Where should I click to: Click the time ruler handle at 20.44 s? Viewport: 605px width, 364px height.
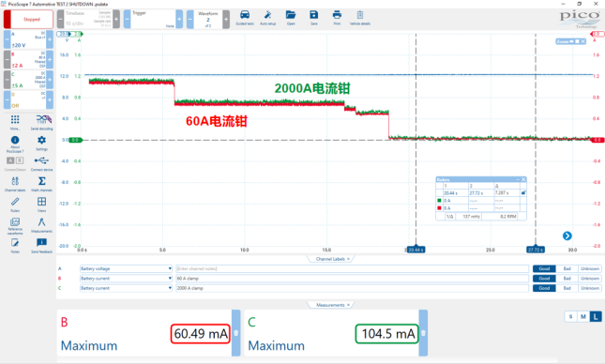point(416,250)
